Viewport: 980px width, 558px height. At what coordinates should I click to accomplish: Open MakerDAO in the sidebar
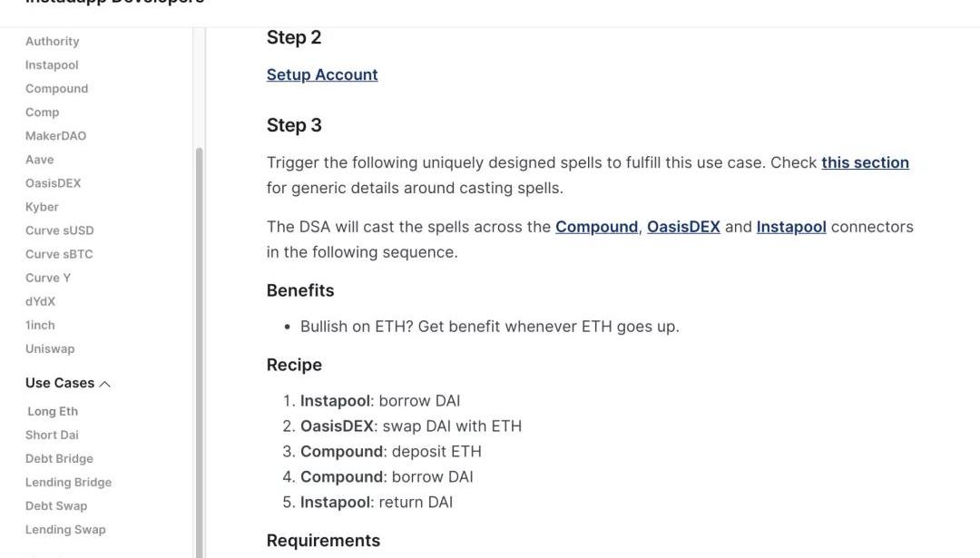[x=55, y=136]
